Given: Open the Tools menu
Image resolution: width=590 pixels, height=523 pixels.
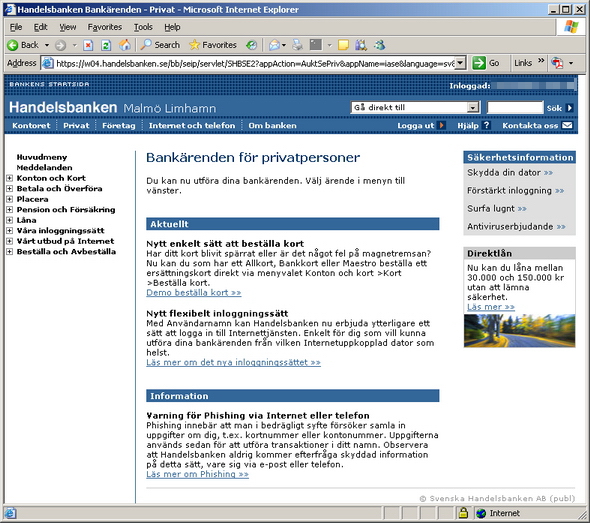Looking at the screenshot, I should pyautogui.click(x=143, y=27).
